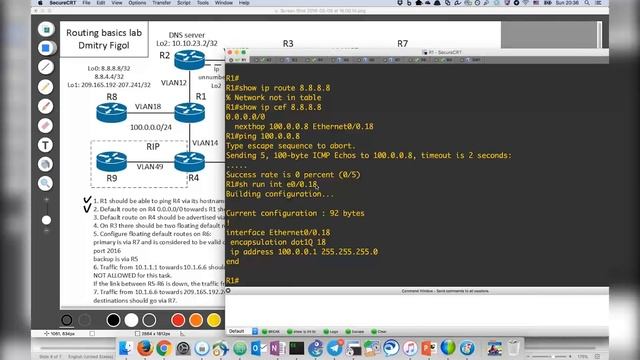The height and width of the screenshot is (360, 640).
Task: Adjust the stroke thickness slider knob
Action: click(x=47, y=220)
